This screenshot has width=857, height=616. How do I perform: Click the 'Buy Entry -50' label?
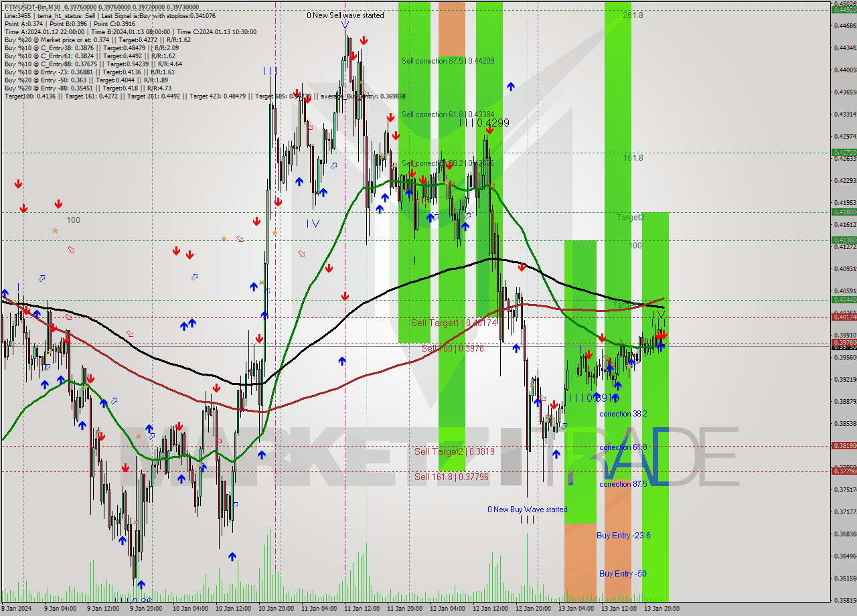[x=623, y=574]
